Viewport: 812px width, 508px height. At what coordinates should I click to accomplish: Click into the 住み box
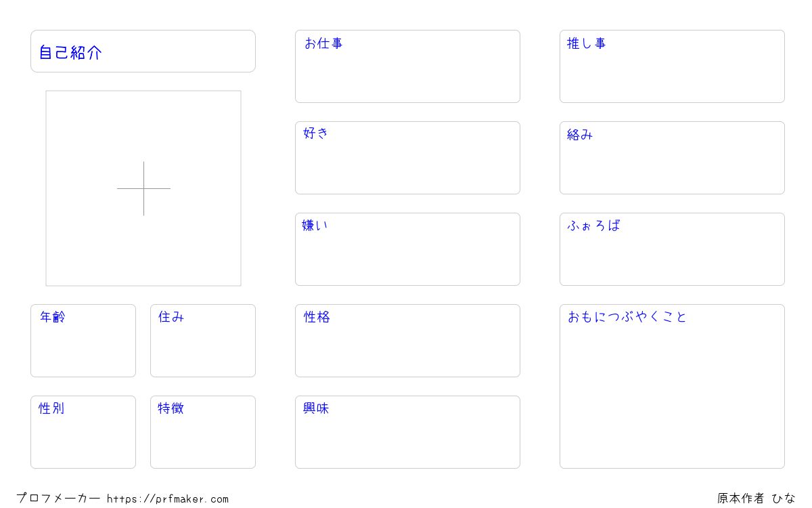(x=203, y=341)
